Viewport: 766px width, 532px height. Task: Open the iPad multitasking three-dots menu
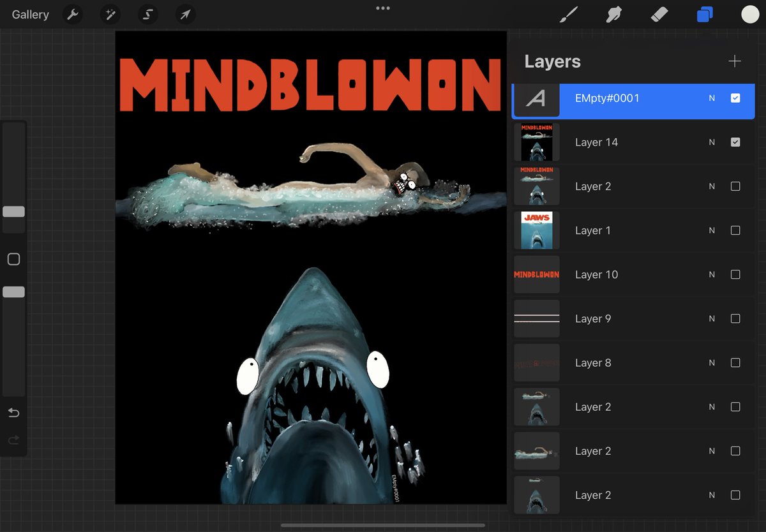383,8
